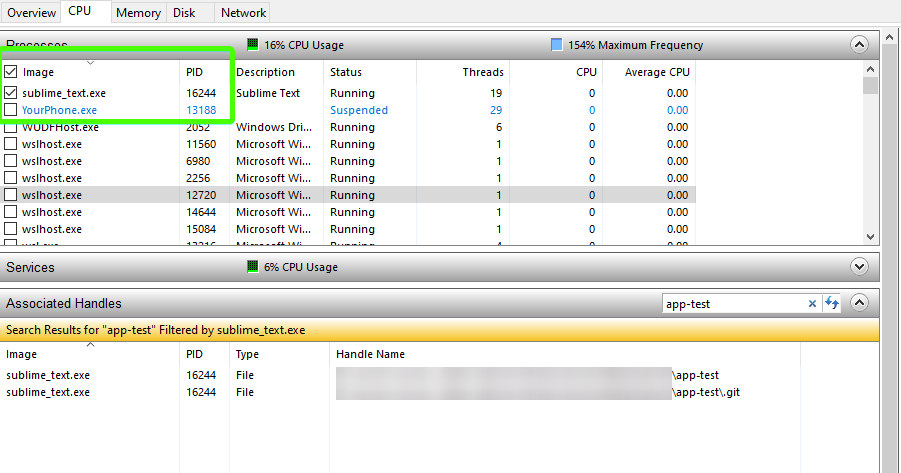Collapse the Processes section
The height and width of the screenshot is (473, 901).
(x=858, y=45)
